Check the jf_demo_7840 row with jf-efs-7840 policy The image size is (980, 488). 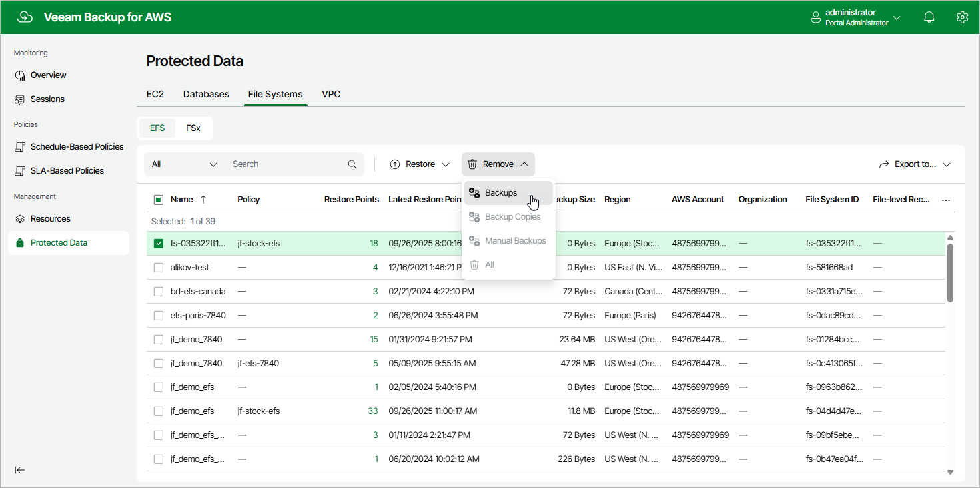[159, 364]
